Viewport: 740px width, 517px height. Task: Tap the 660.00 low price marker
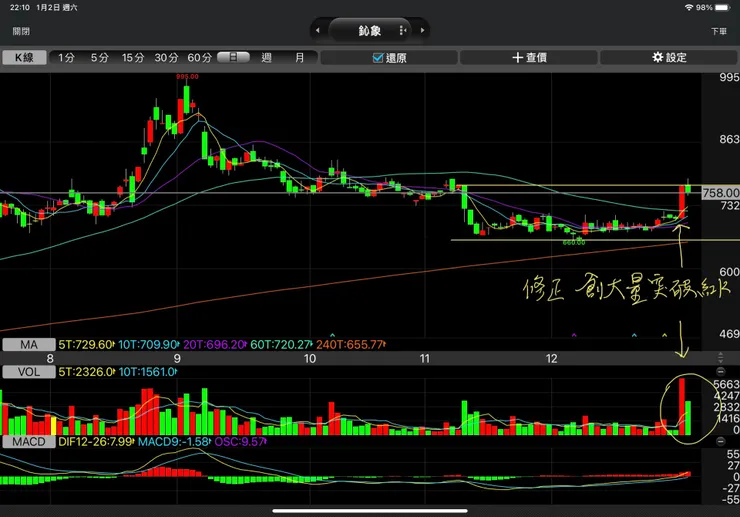point(574,242)
